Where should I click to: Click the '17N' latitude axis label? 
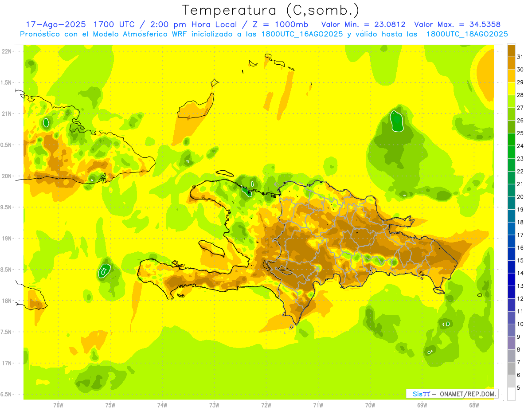point(7,363)
